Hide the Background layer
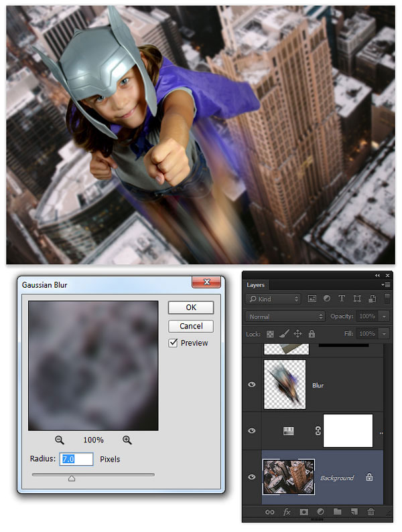 coord(251,477)
